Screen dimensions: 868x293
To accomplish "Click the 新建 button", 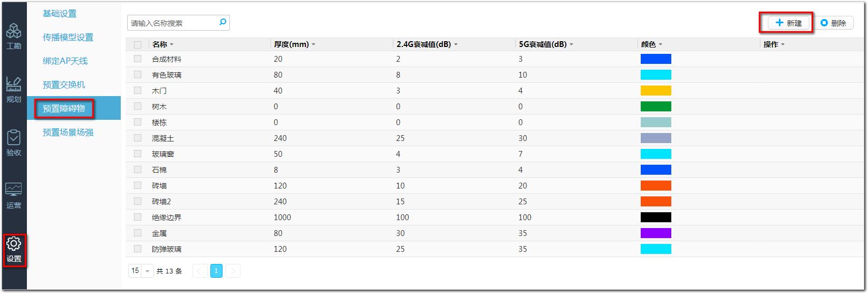I will 788,23.
